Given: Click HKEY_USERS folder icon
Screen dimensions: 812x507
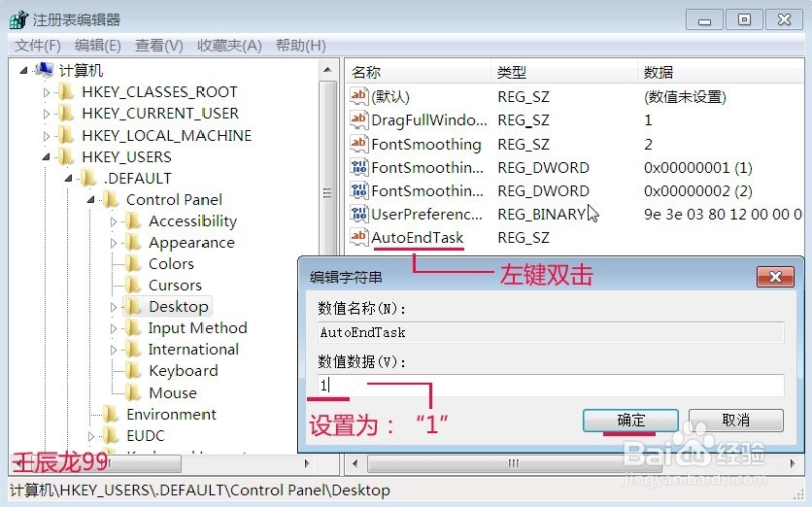Looking at the screenshot, I should pyautogui.click(x=66, y=156).
